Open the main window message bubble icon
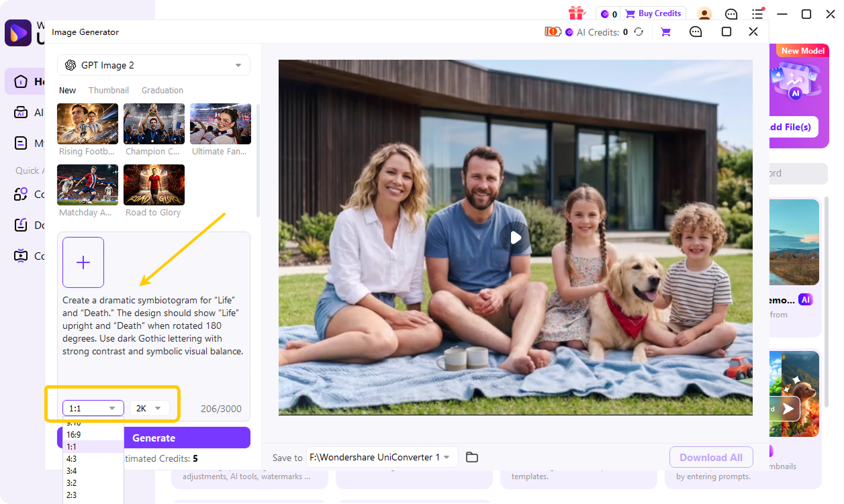This screenshot has height=504, width=844. coord(731,14)
